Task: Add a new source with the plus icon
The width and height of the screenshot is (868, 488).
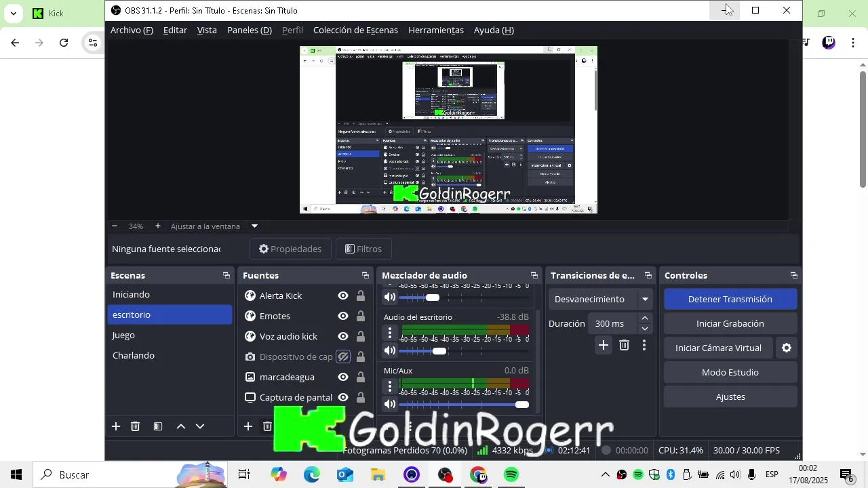Action: click(x=248, y=426)
